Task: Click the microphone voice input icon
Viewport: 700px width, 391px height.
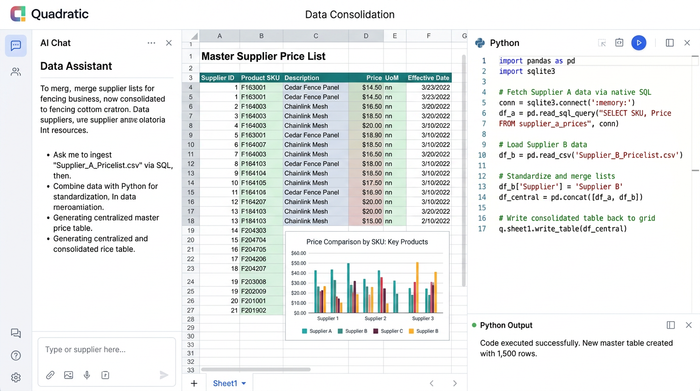Action: [87, 375]
